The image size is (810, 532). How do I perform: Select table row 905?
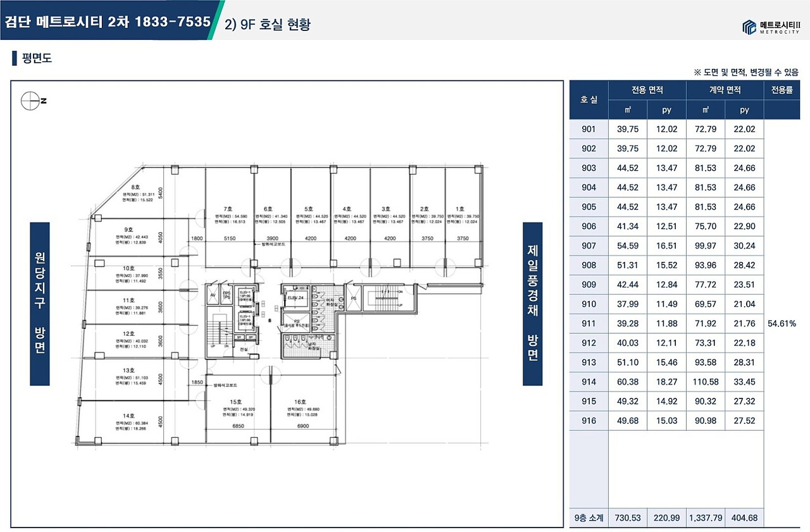pyautogui.click(x=666, y=207)
